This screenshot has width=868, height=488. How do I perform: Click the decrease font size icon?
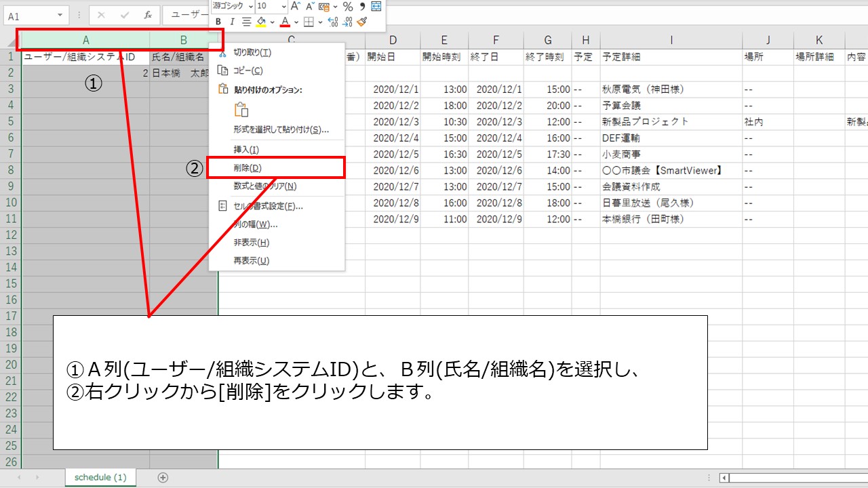(x=309, y=6)
